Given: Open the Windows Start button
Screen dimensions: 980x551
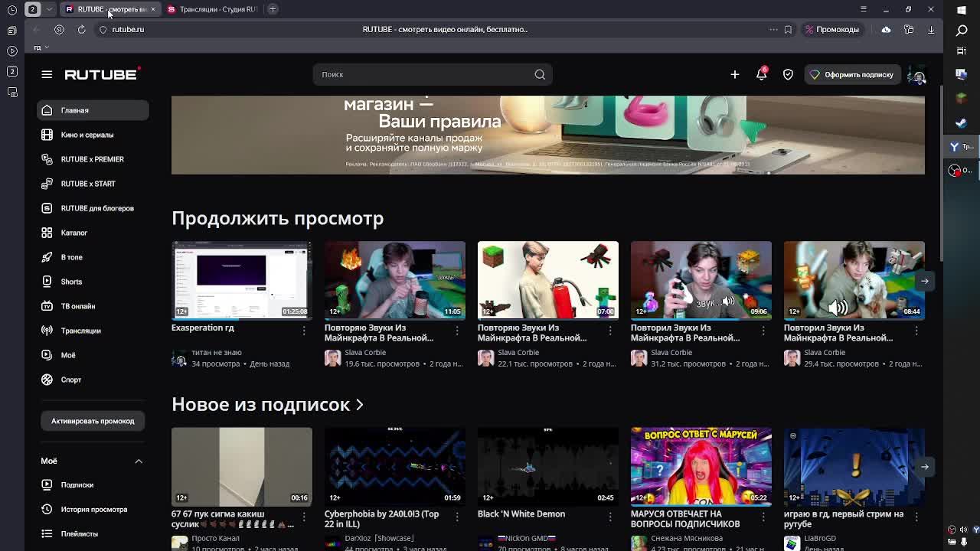Looking at the screenshot, I should (962, 9).
